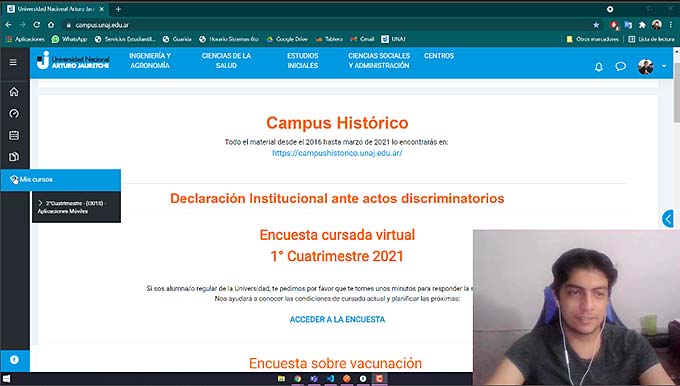Open the Google Drive bookmark

(287, 39)
